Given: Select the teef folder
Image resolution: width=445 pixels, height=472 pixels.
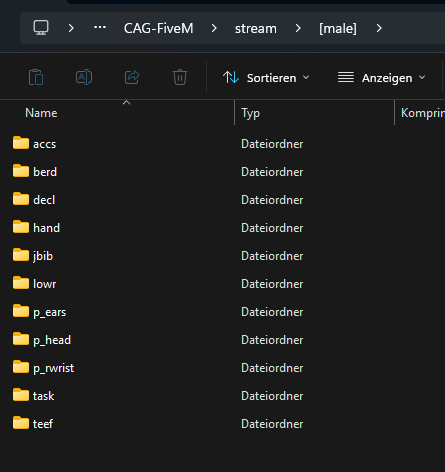Looking at the screenshot, I should [43, 424].
